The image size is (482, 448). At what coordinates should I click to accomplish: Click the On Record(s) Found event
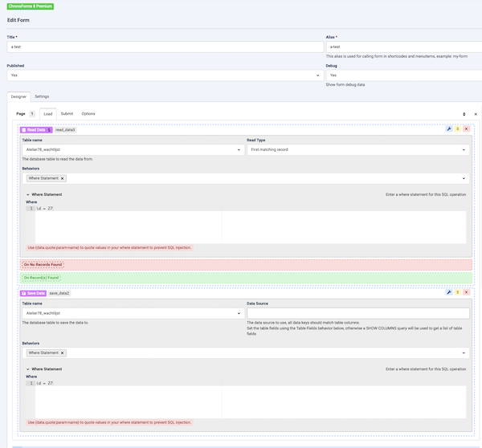(x=41, y=278)
